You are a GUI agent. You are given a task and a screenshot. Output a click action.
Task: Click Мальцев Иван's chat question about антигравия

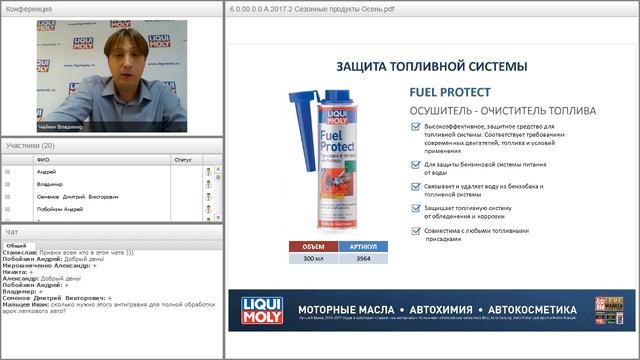(x=109, y=308)
